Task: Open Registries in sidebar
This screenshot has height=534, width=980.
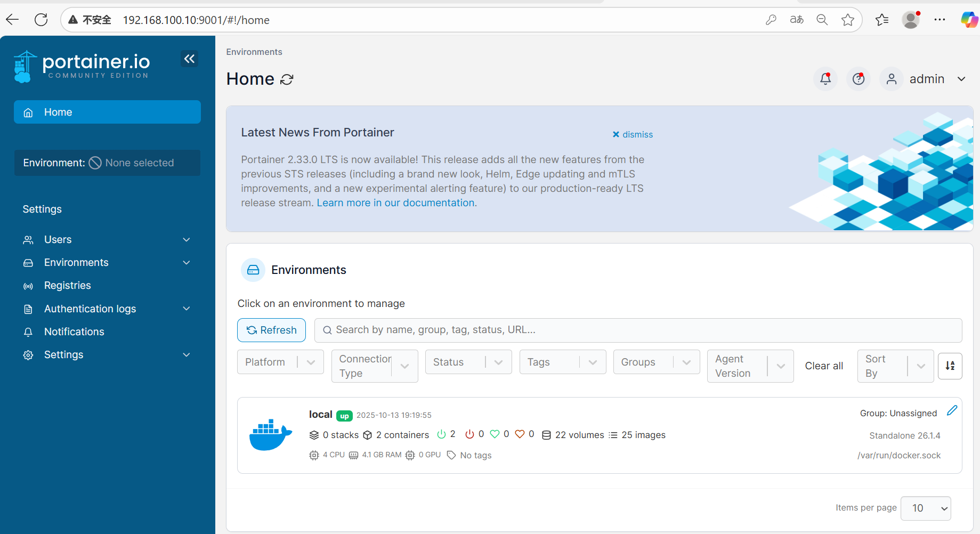Action: pyautogui.click(x=67, y=286)
